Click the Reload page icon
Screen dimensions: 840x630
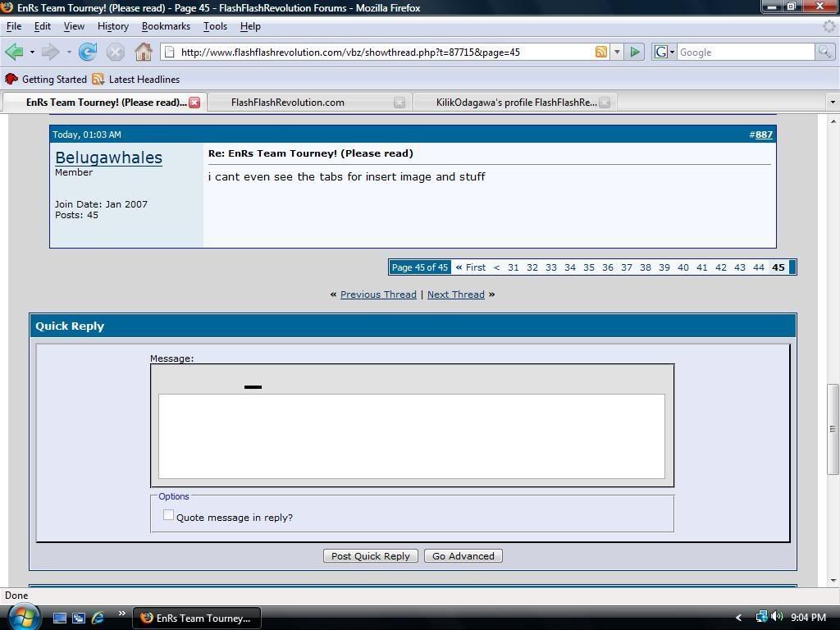point(88,52)
